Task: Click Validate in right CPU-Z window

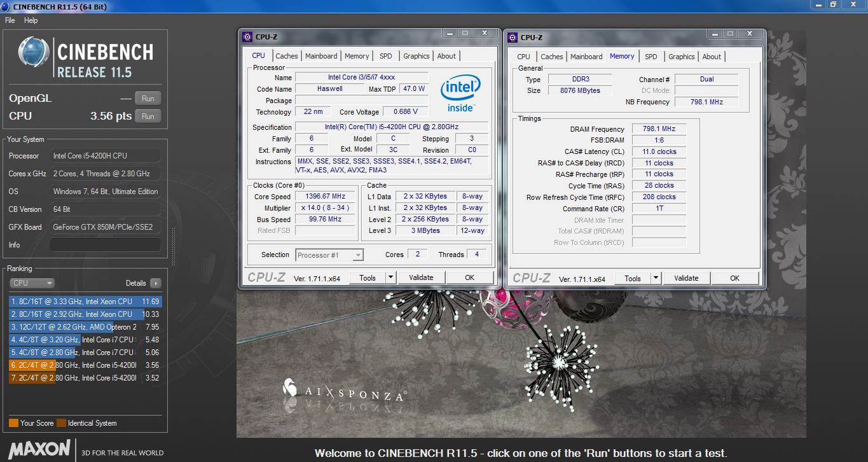Action: click(x=686, y=278)
